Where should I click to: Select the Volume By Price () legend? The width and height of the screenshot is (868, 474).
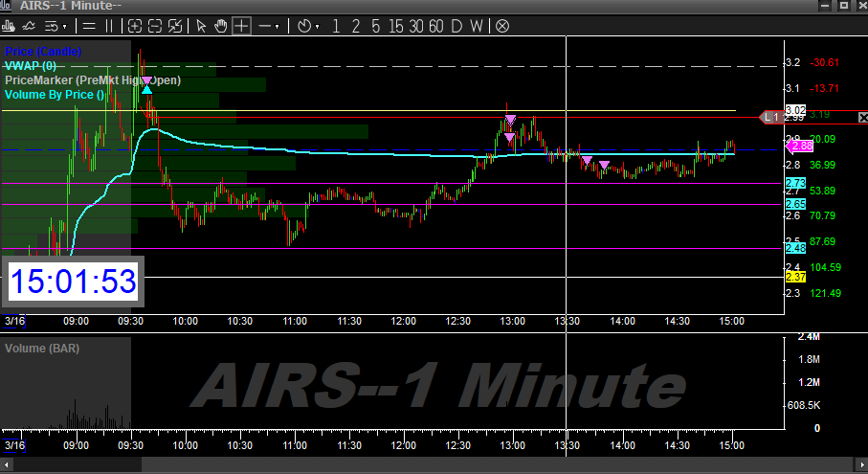pos(55,95)
